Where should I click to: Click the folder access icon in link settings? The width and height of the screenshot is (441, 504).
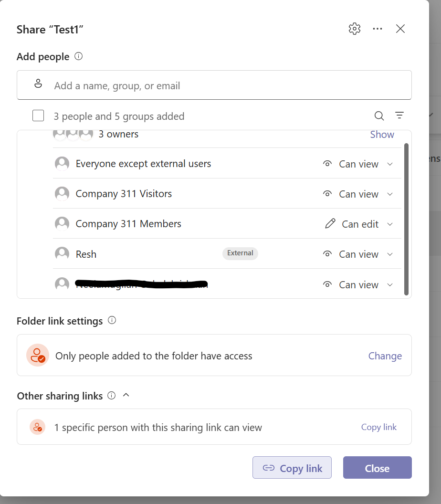[x=38, y=355]
